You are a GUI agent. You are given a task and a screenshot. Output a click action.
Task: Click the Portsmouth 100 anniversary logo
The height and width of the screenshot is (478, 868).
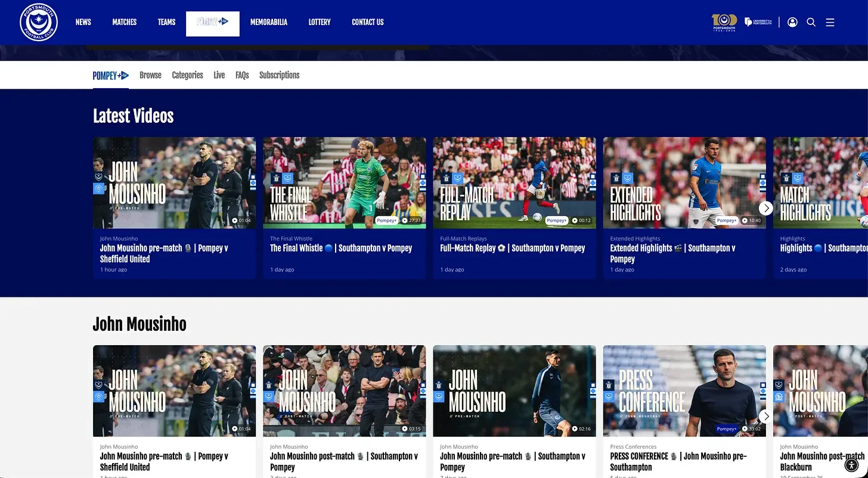click(x=724, y=22)
